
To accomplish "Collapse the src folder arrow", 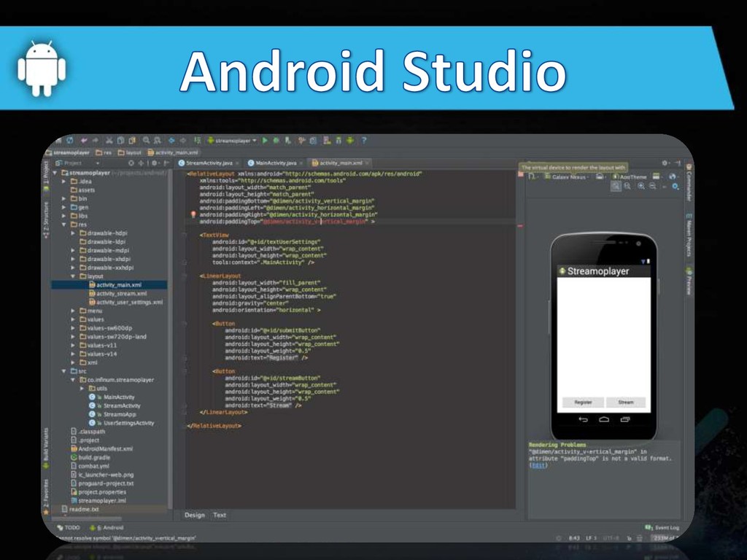I will [x=64, y=371].
